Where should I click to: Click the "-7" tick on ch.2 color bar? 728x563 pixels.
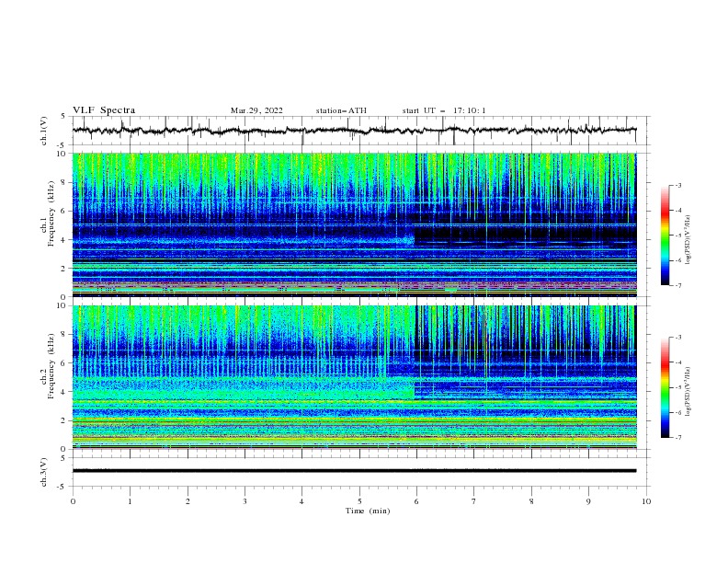678,438
